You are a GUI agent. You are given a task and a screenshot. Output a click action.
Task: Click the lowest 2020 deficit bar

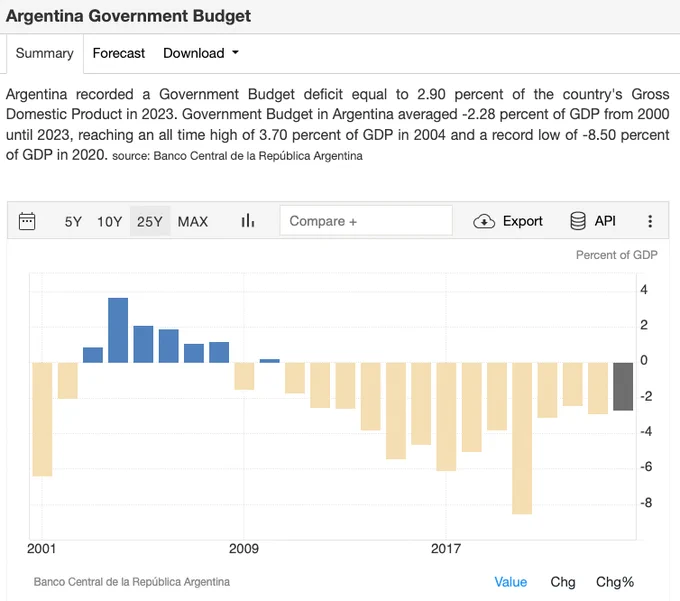pos(522,438)
